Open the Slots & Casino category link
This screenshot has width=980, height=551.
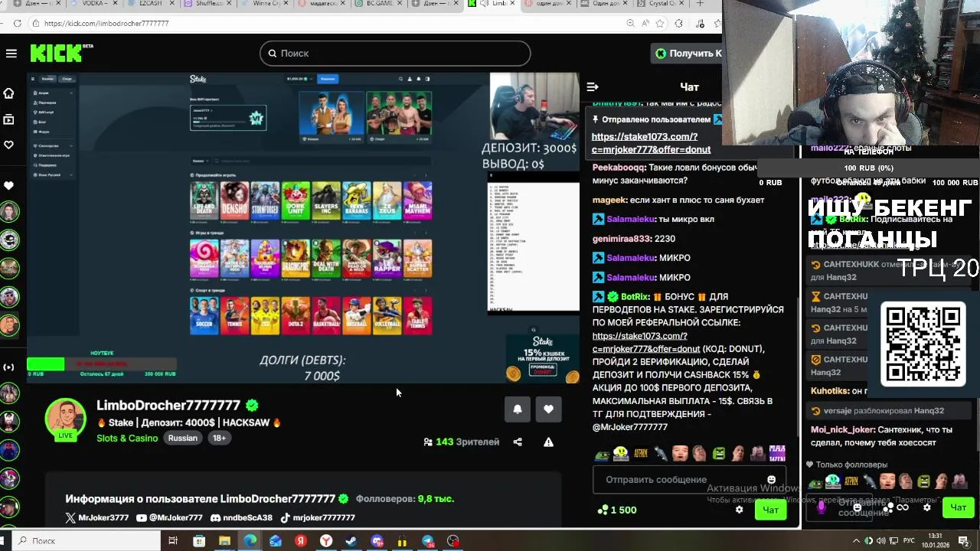(127, 438)
